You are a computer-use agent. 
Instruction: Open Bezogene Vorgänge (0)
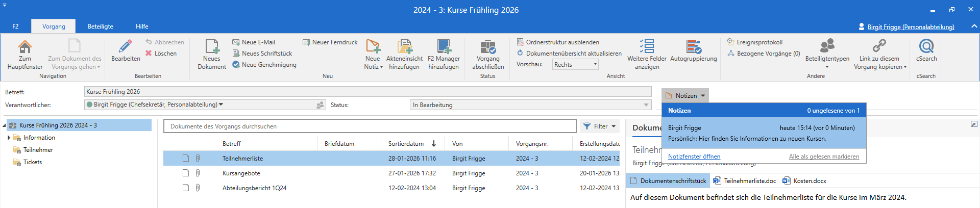click(764, 54)
